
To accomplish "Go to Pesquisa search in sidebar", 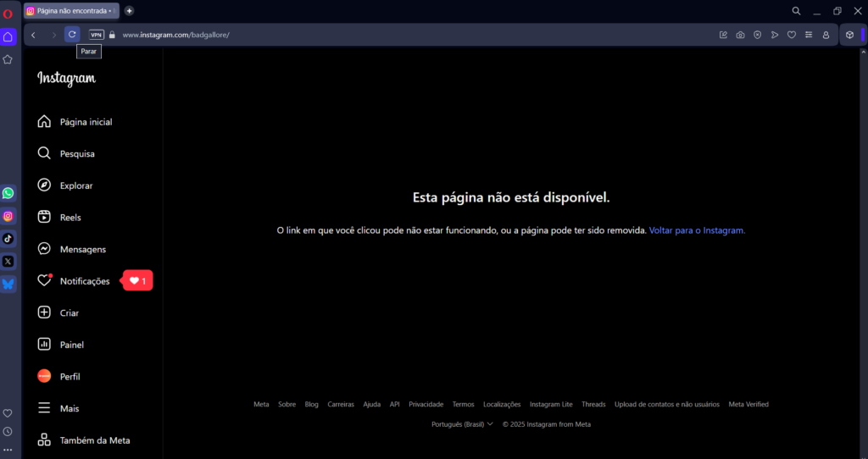I will tap(76, 154).
